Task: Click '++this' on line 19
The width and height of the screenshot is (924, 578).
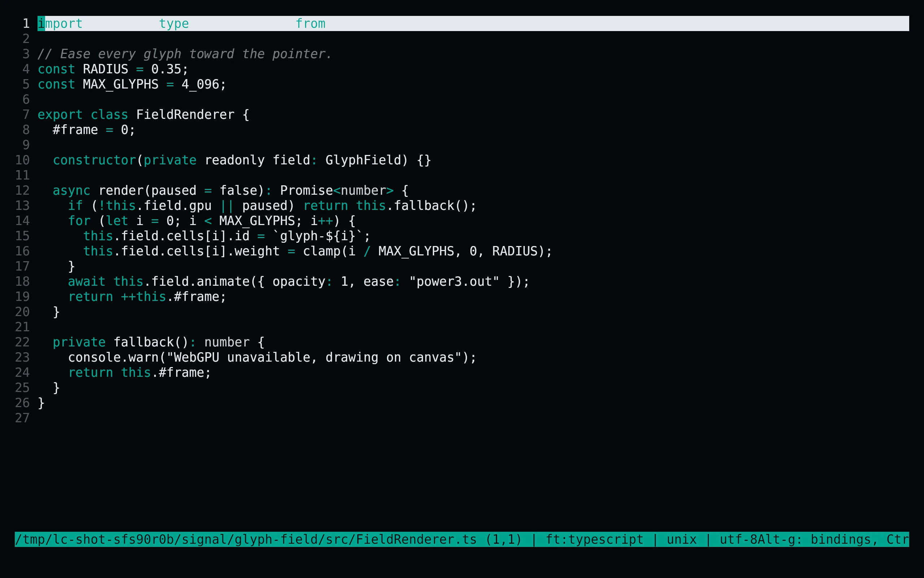Action: pyautogui.click(x=144, y=297)
